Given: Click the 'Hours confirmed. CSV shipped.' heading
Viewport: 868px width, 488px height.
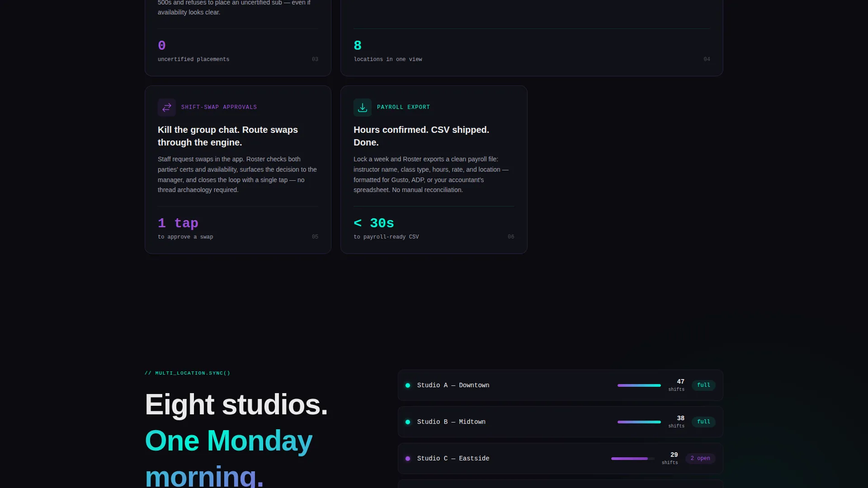Looking at the screenshot, I should (421, 136).
